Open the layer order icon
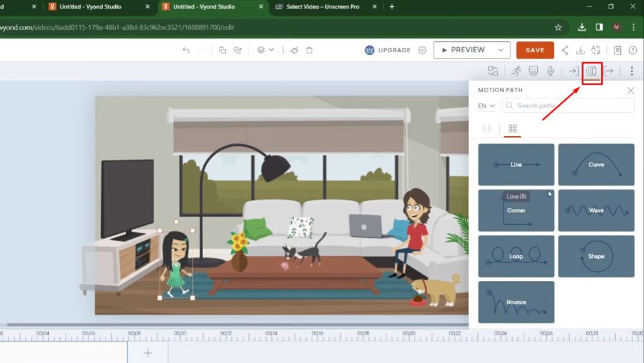Screen dimensions: 644x363 (261, 50)
